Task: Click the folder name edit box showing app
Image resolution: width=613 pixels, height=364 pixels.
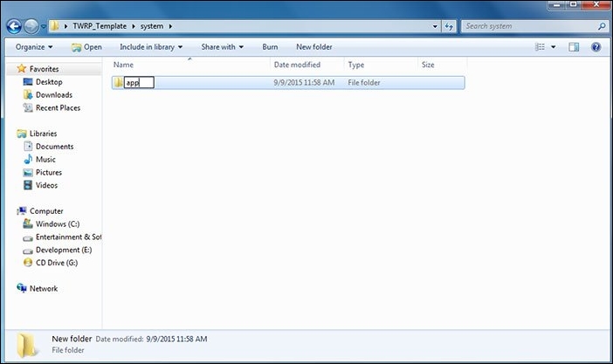Action: 139,83
